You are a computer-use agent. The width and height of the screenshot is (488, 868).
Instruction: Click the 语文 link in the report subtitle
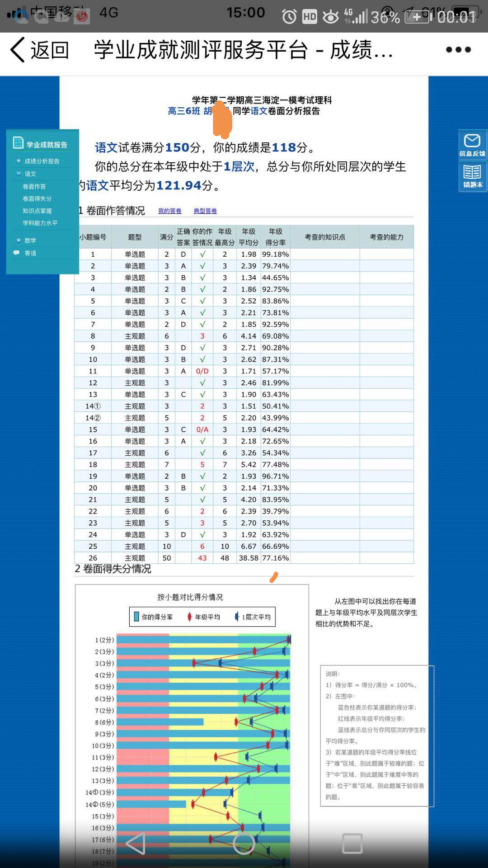point(259,111)
